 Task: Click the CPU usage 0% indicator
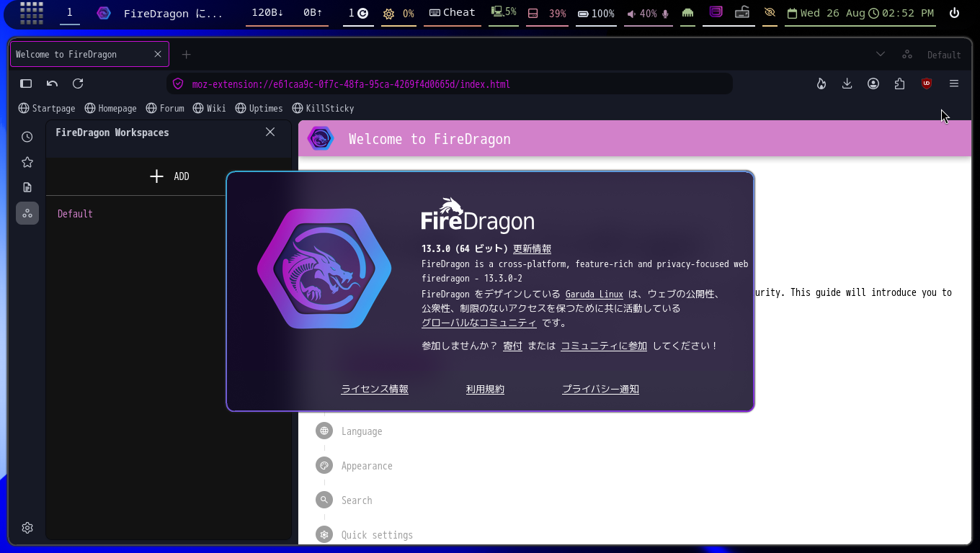(398, 13)
